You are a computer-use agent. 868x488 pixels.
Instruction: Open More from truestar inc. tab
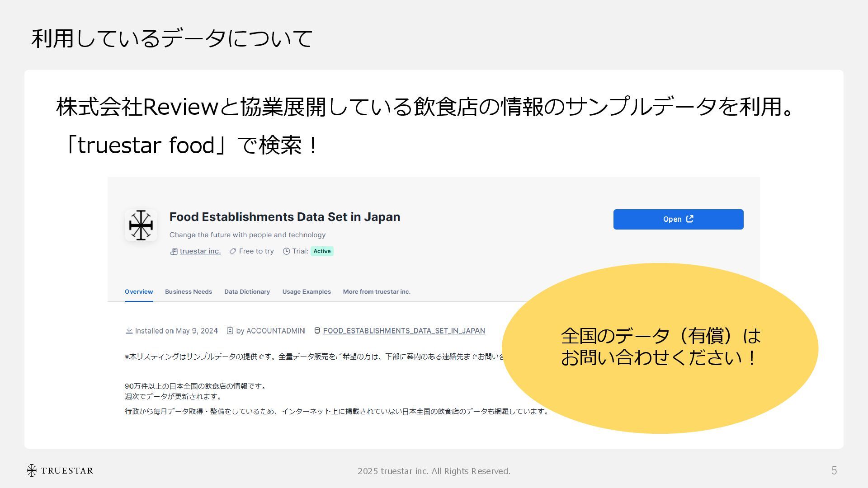coord(377,292)
